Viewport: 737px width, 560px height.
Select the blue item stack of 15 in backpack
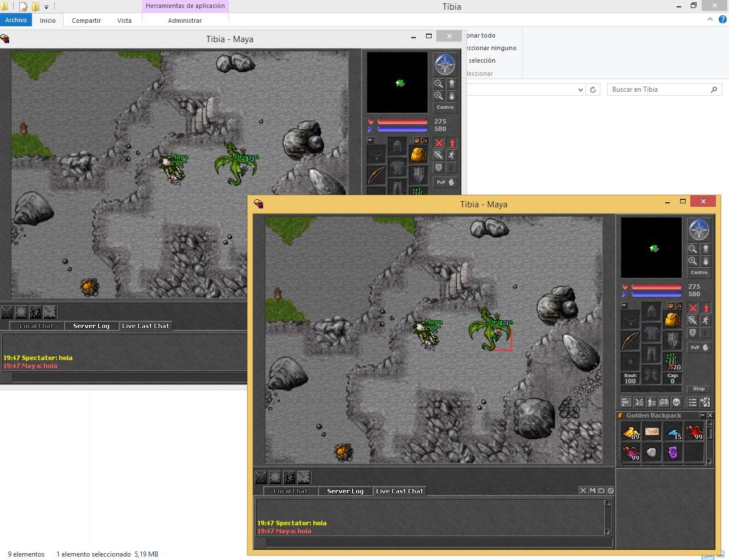point(673,432)
